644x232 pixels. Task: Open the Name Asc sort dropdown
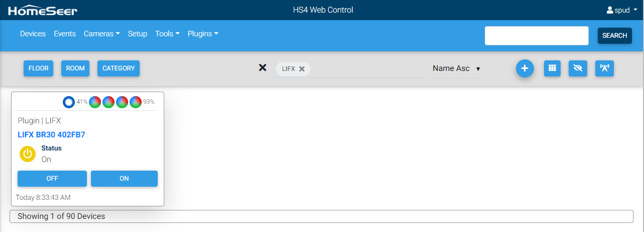tap(456, 68)
